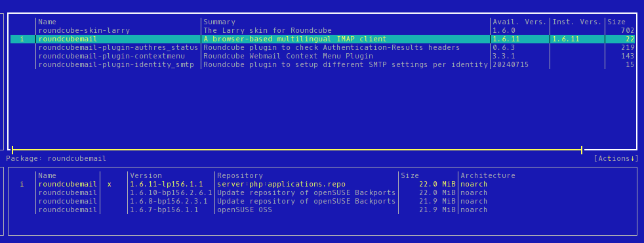Select the roundcube-skin-larry package row
Viewport: 644px width, 243px height.
point(323,30)
